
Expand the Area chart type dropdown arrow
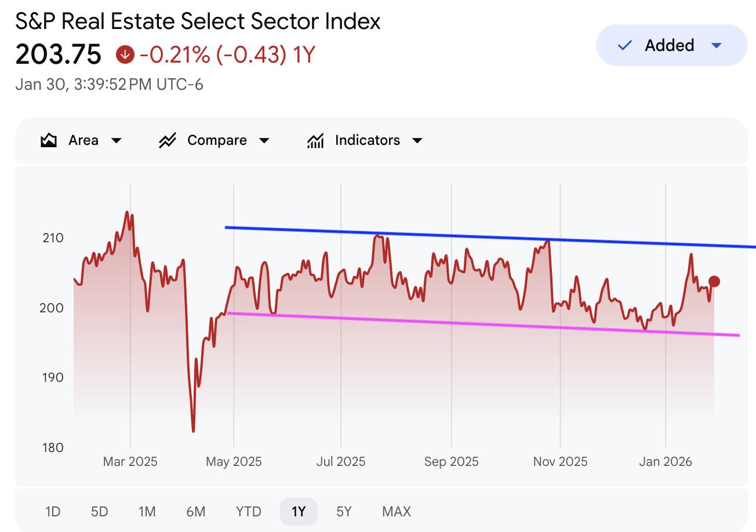tap(116, 140)
